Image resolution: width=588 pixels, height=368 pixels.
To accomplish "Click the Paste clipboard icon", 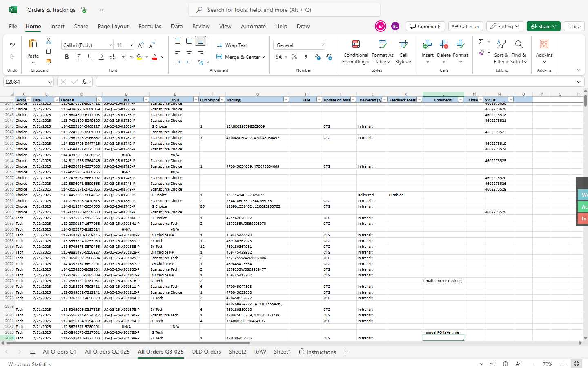I will point(33,44).
